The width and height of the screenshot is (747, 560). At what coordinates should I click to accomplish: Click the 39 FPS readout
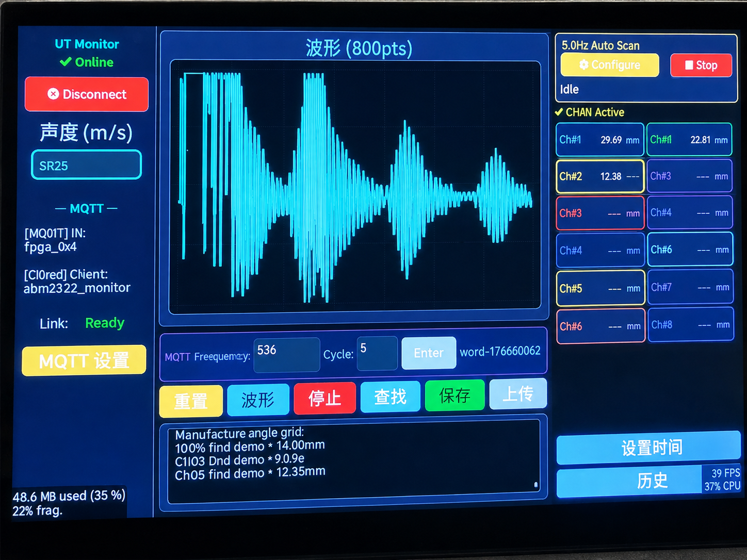pyautogui.click(x=726, y=473)
